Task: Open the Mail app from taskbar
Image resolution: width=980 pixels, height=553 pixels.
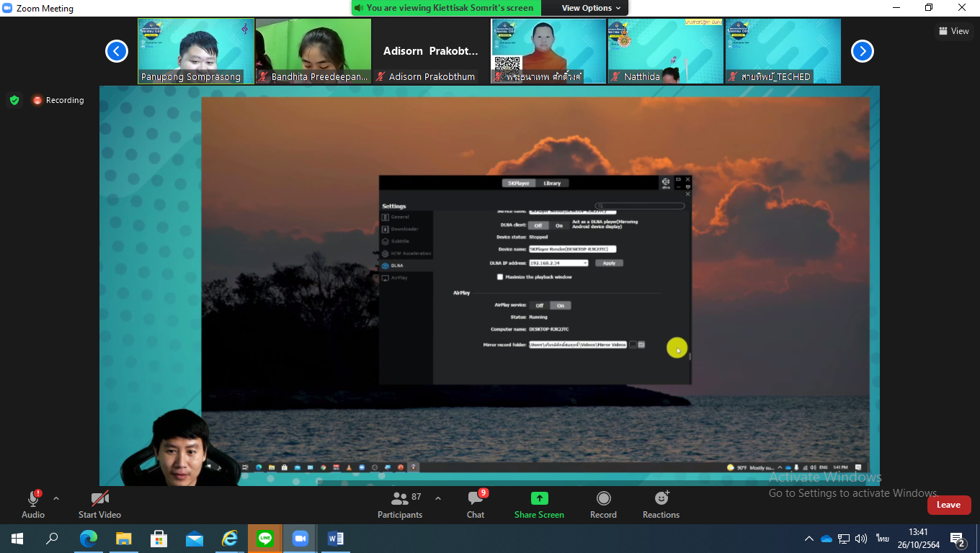Action: click(x=194, y=538)
